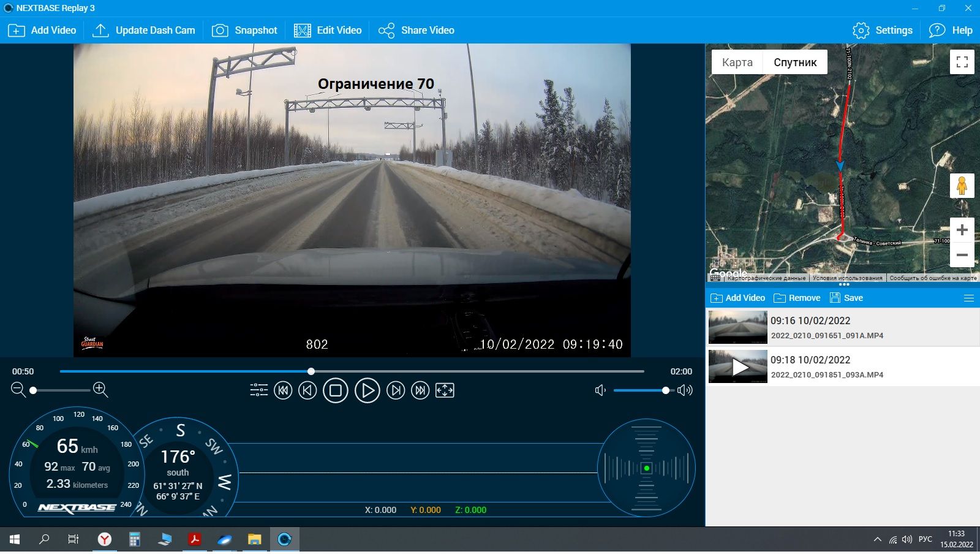Click Update Dash Cam upload icon
The height and width of the screenshot is (554, 980).
(100, 31)
